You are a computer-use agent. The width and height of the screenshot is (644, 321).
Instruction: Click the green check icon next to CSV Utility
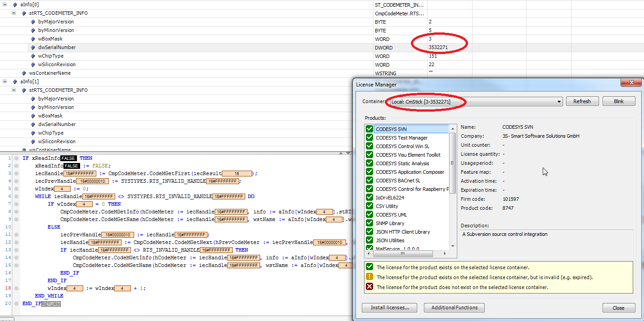point(369,206)
